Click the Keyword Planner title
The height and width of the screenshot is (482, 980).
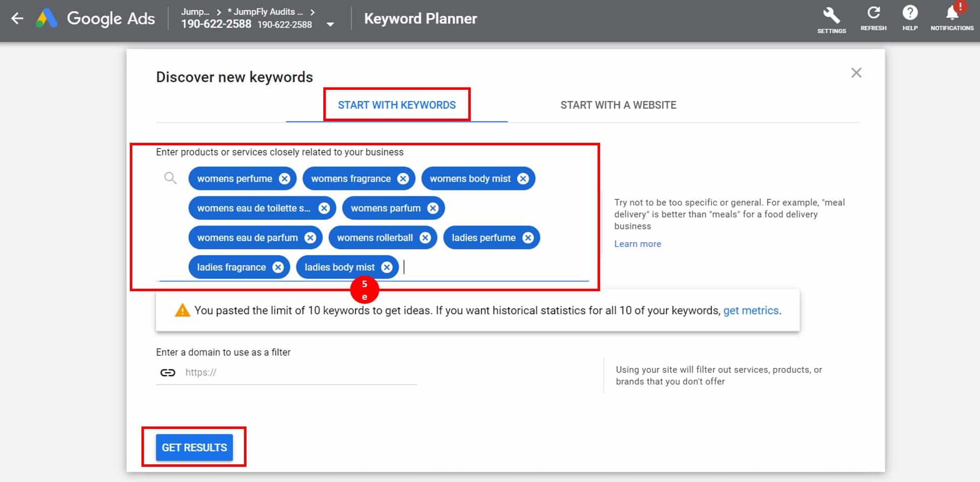pyautogui.click(x=420, y=19)
